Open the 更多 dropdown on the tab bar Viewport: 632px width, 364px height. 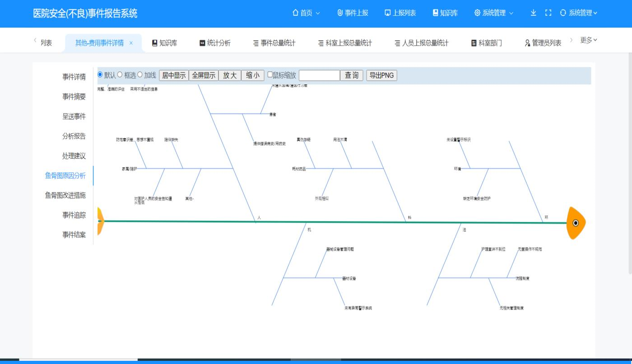[x=588, y=40]
